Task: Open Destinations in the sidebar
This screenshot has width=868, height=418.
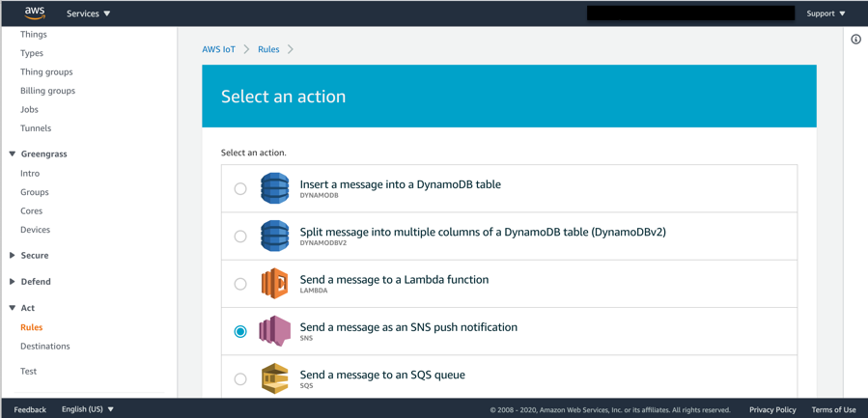Action: [x=44, y=346]
